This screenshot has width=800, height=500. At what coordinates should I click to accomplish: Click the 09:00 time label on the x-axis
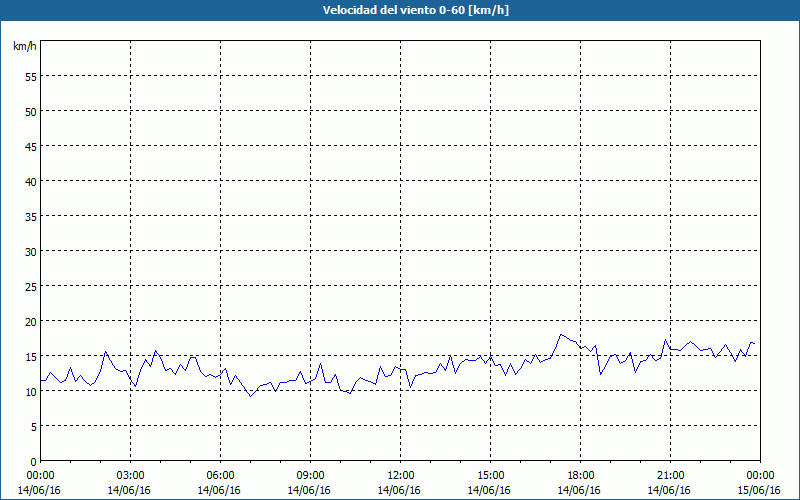(x=311, y=476)
